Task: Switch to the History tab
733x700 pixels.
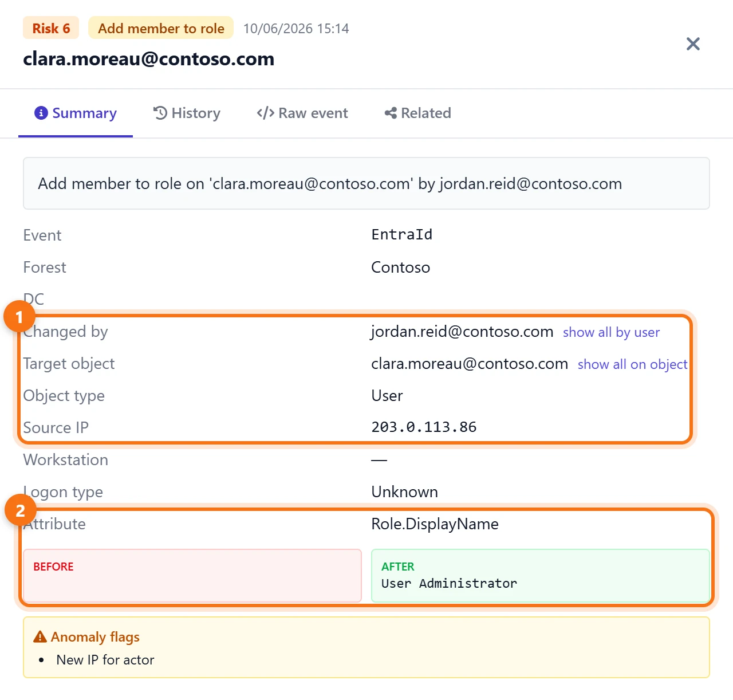Action: pos(187,113)
